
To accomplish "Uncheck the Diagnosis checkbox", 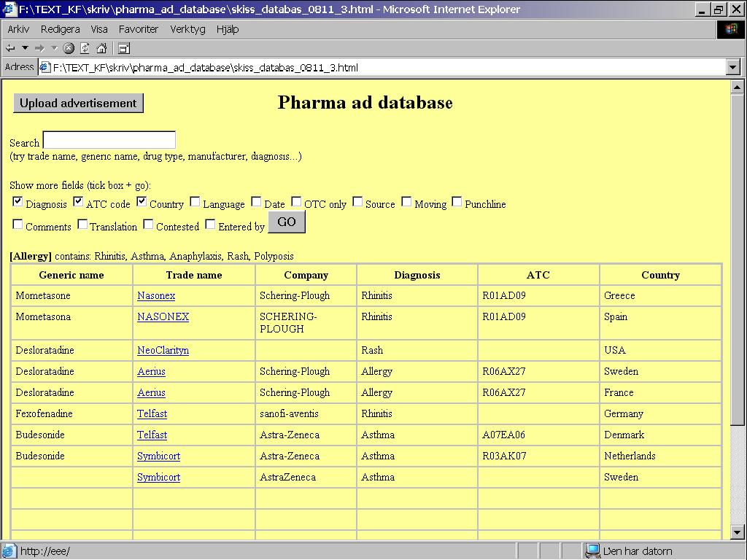I will coord(18,201).
